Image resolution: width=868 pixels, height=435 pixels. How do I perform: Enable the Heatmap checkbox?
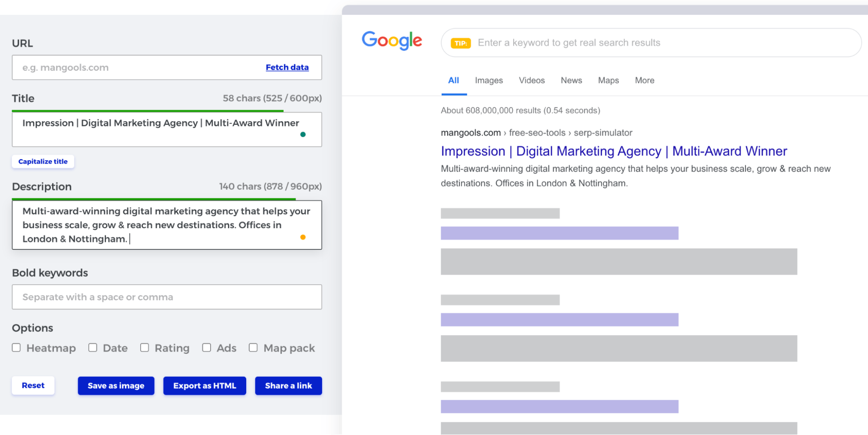click(x=17, y=347)
